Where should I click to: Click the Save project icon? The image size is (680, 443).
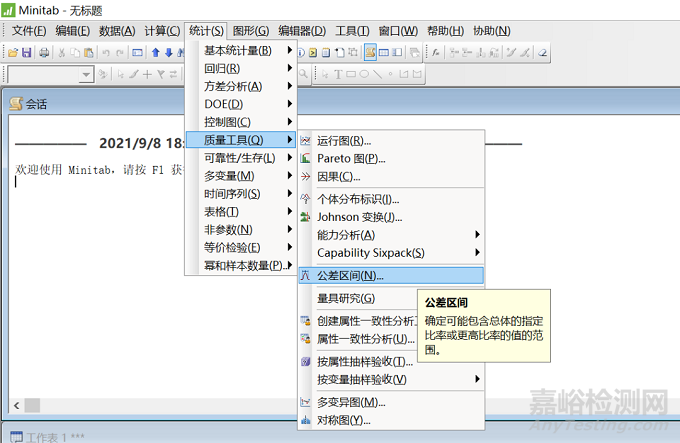point(27,52)
